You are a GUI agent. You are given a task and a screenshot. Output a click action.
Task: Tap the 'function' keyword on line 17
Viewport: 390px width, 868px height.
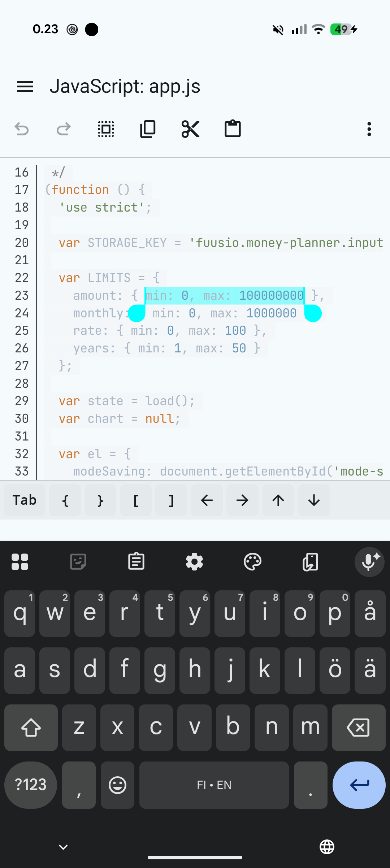80,190
